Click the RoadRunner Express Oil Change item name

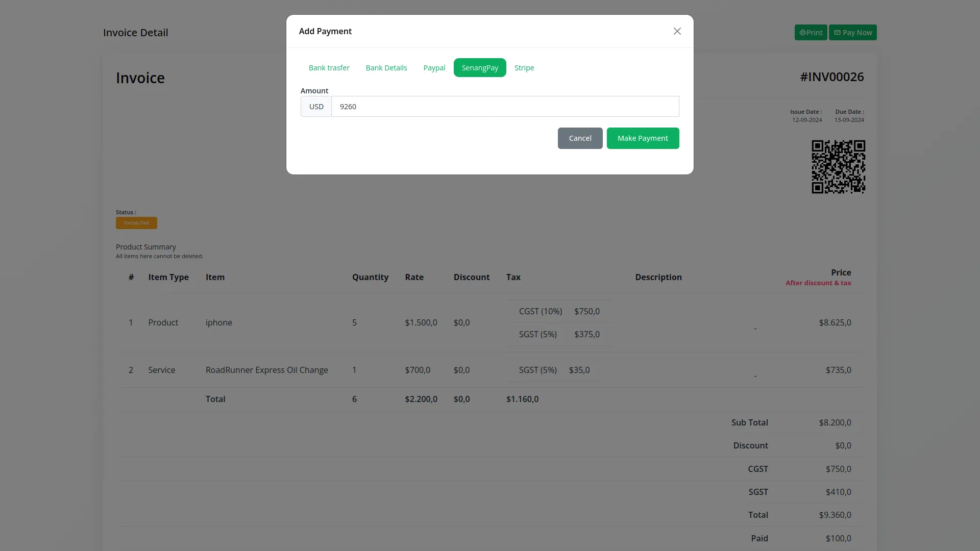pyautogui.click(x=266, y=370)
